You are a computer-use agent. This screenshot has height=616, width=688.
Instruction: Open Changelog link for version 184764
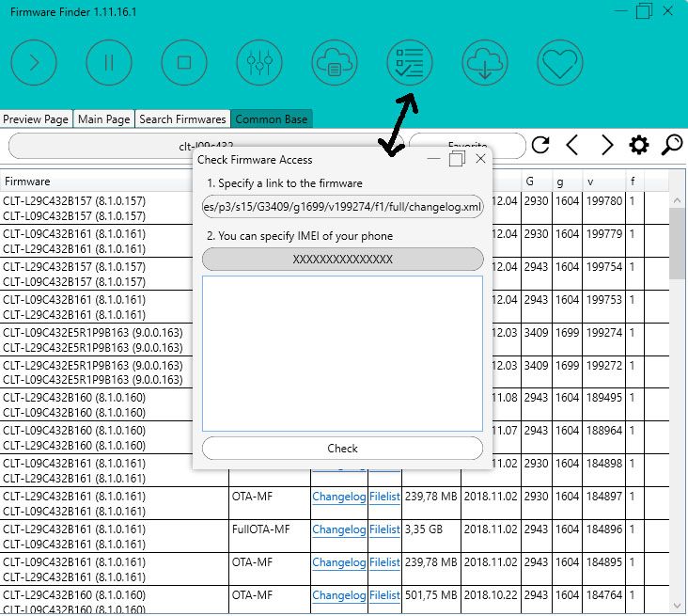tap(338, 595)
